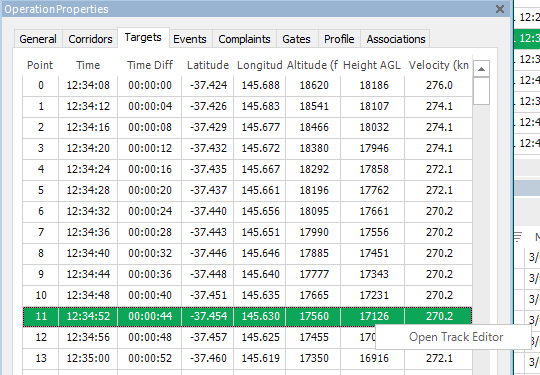Click time diff cell 00:00:36
540x375 pixels.
pyautogui.click(x=150, y=274)
